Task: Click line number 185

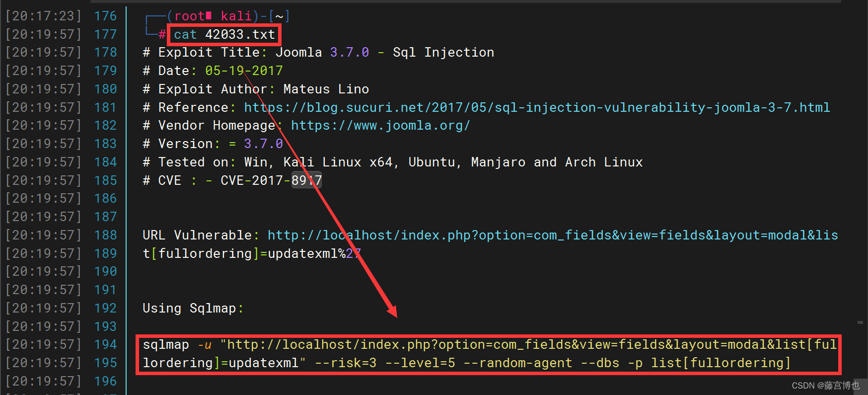Action: coord(105,180)
